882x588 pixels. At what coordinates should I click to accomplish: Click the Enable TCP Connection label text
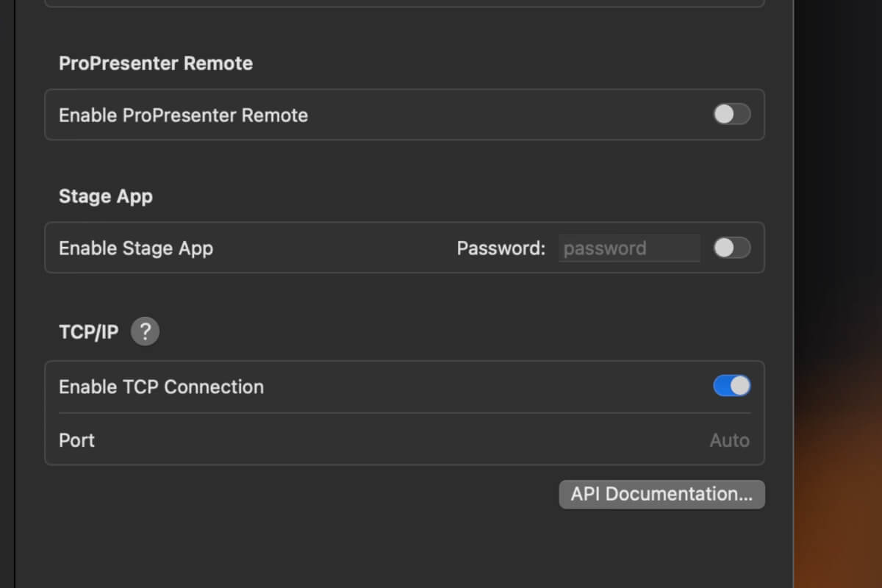(161, 387)
